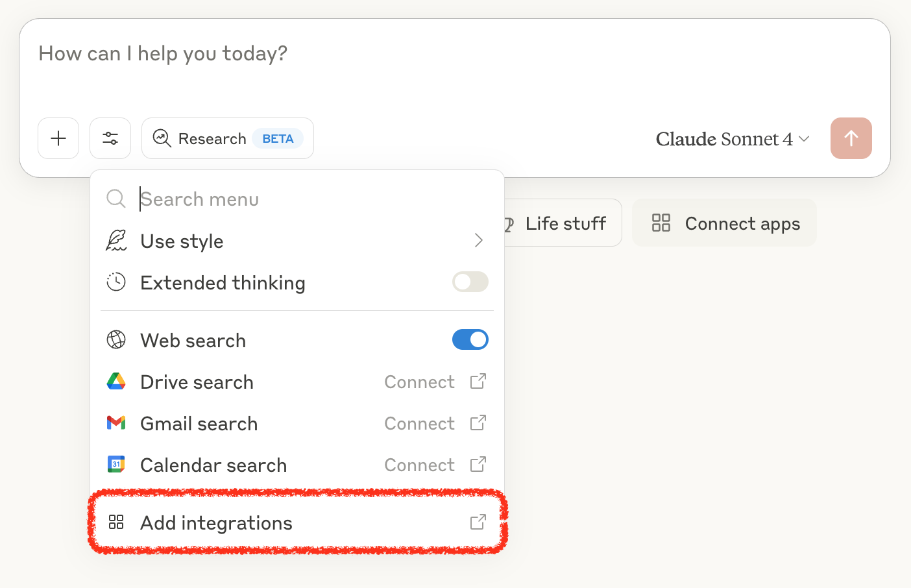This screenshot has width=911, height=588.
Task: Turn off the Web search toggle
Action: (x=470, y=339)
